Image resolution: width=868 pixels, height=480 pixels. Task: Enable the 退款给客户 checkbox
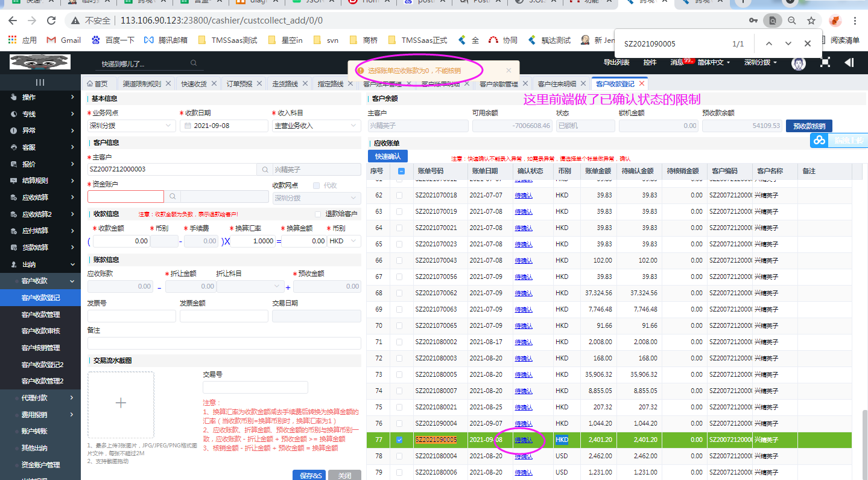pyautogui.click(x=318, y=214)
